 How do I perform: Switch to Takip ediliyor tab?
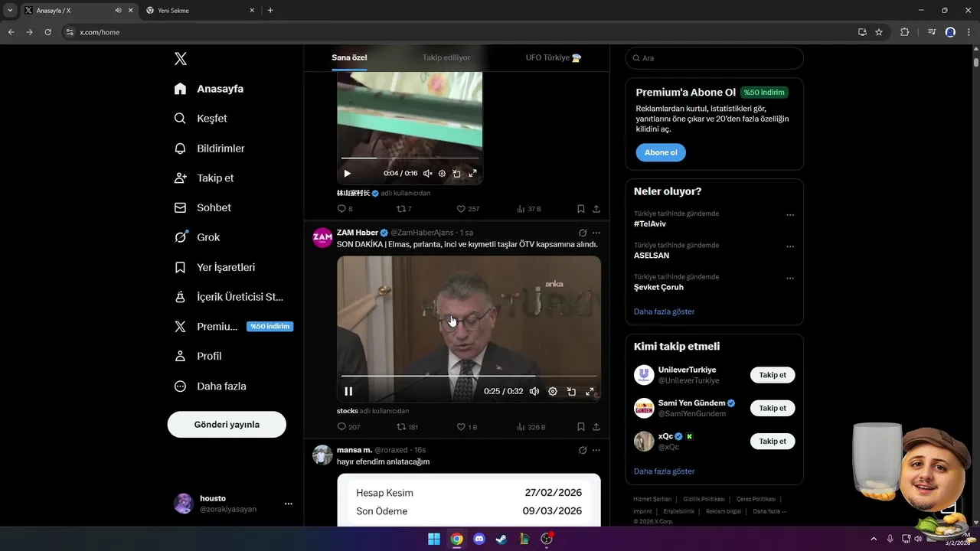(446, 57)
